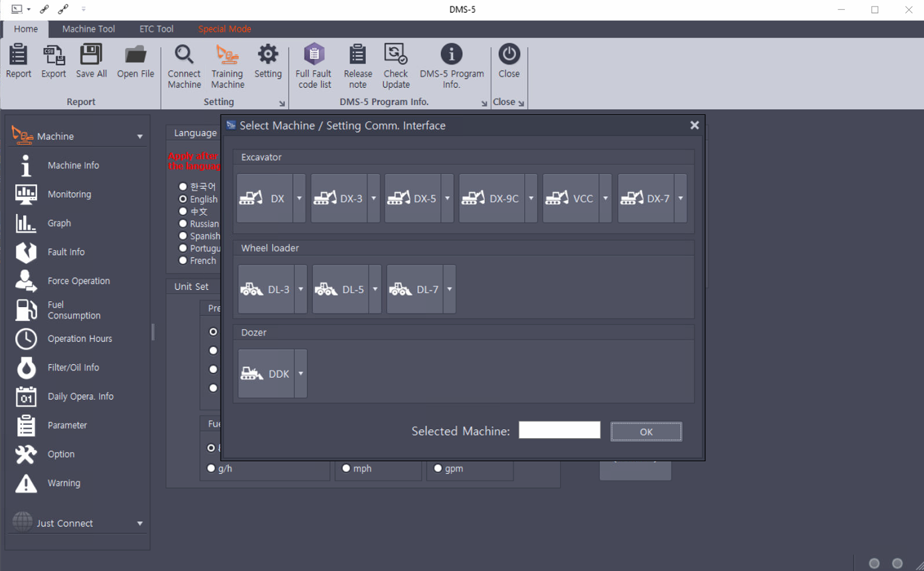Select the French language radio button
Screen dimensions: 924x571
(183, 261)
